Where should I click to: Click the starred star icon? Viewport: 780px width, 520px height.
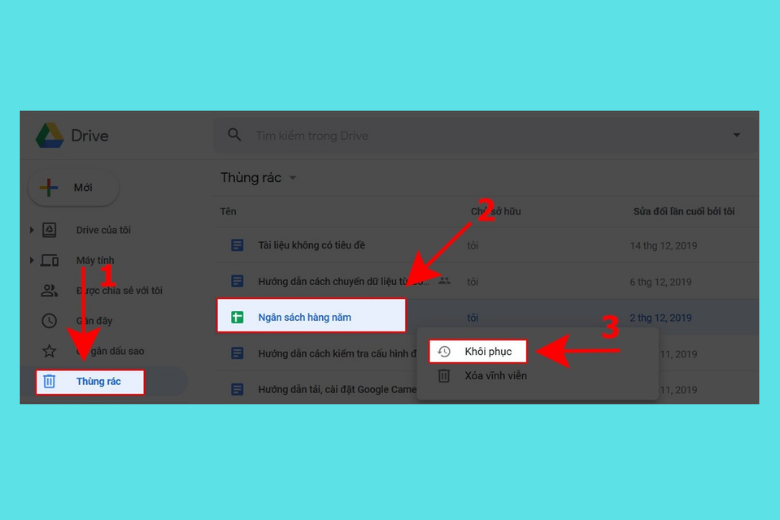(x=49, y=351)
